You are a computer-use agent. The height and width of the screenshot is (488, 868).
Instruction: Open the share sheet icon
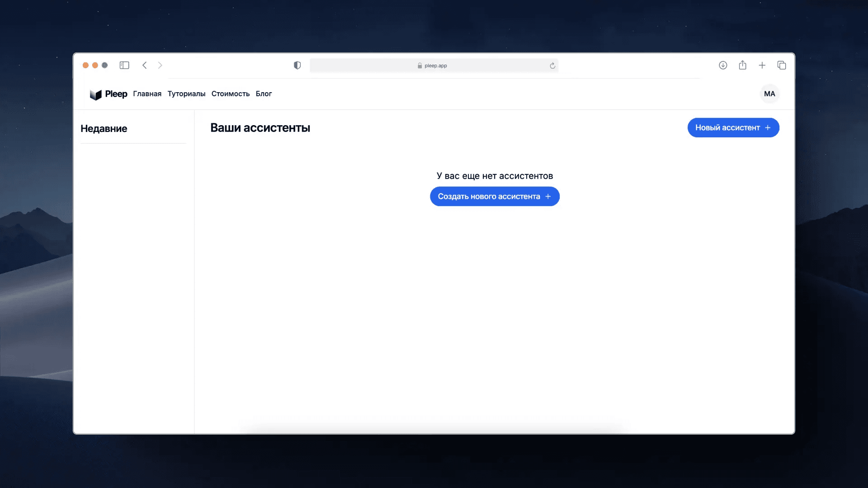click(742, 66)
